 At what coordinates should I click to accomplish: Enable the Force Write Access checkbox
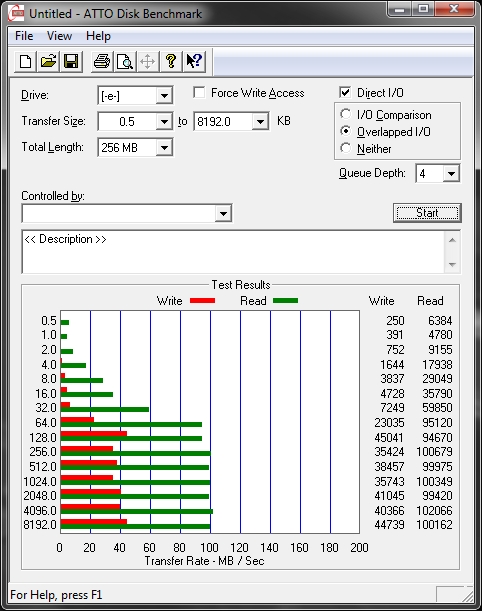pyautogui.click(x=199, y=93)
